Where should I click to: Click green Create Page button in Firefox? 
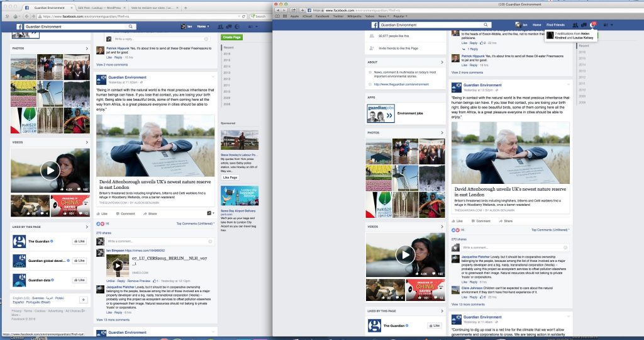point(231,37)
